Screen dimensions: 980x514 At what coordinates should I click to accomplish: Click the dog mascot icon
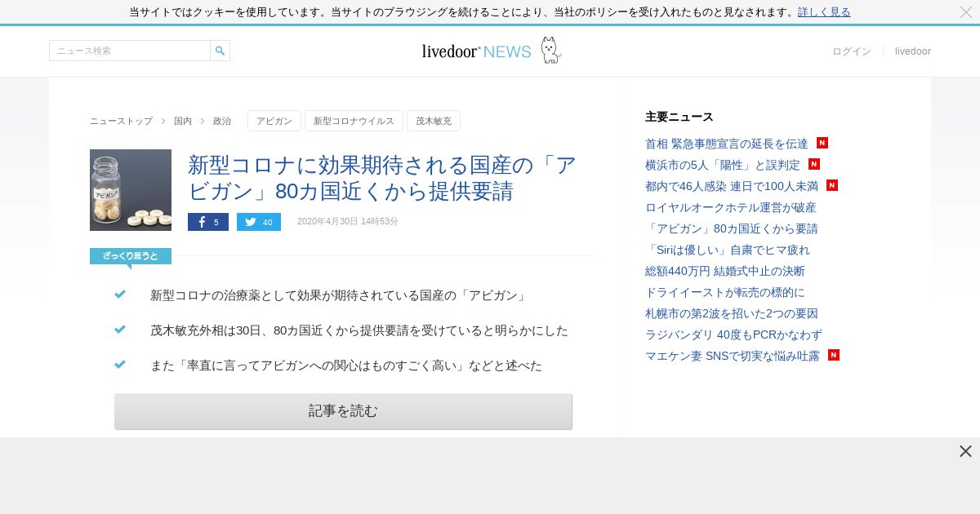click(551, 50)
